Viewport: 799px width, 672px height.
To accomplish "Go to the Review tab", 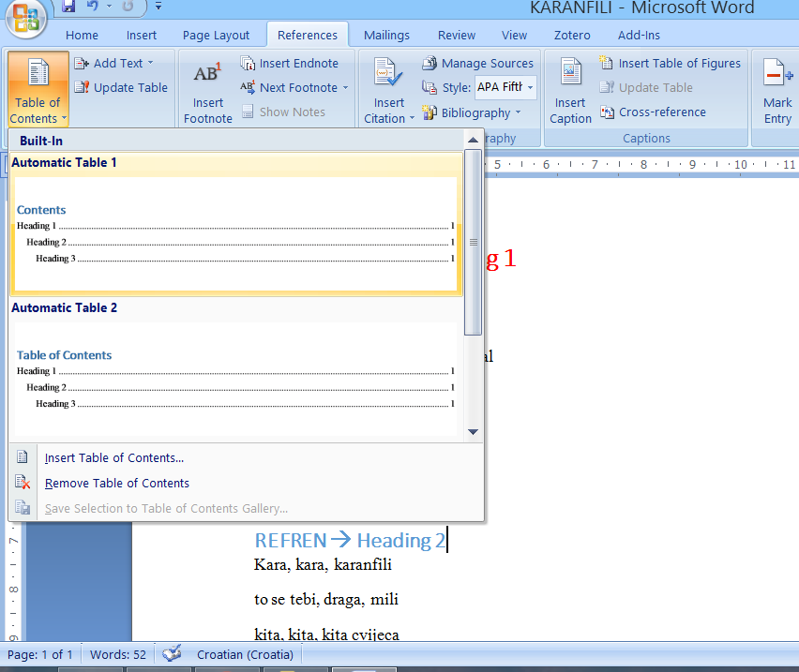I will tap(457, 35).
